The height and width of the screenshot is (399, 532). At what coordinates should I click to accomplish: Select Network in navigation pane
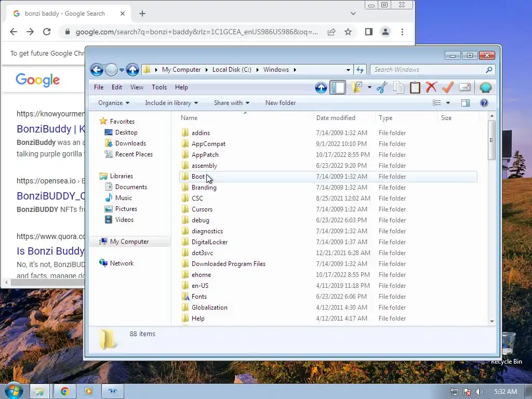point(122,263)
